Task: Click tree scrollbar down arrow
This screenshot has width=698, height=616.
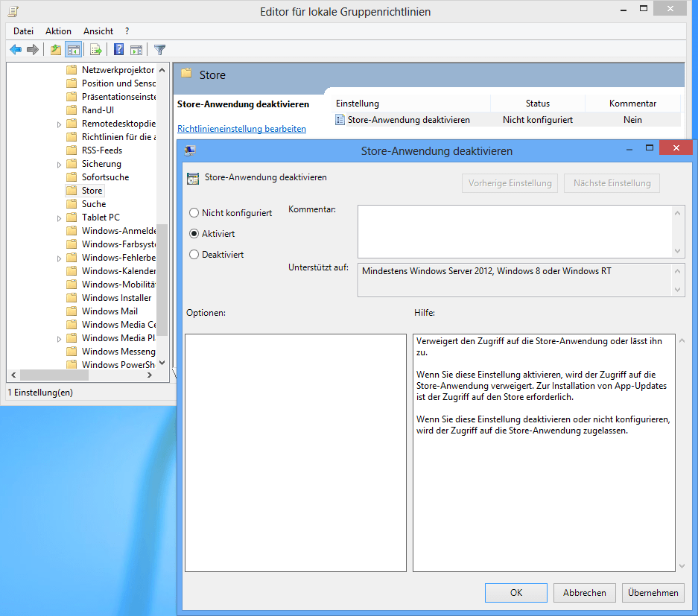Action: [x=162, y=363]
